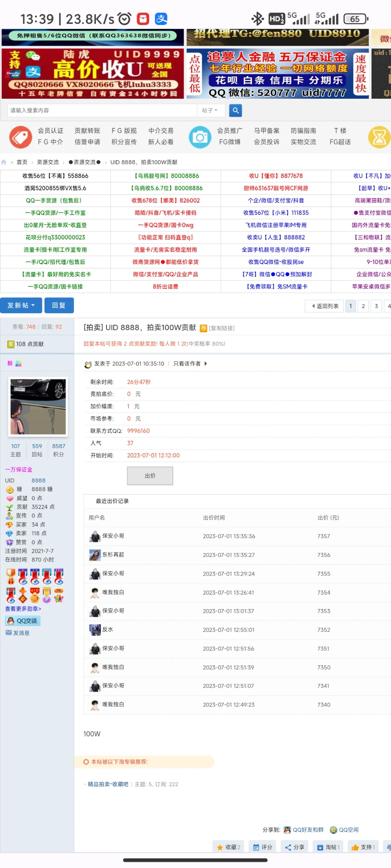Click the 发消息 envelope icon
391x868 pixels.
17,633
